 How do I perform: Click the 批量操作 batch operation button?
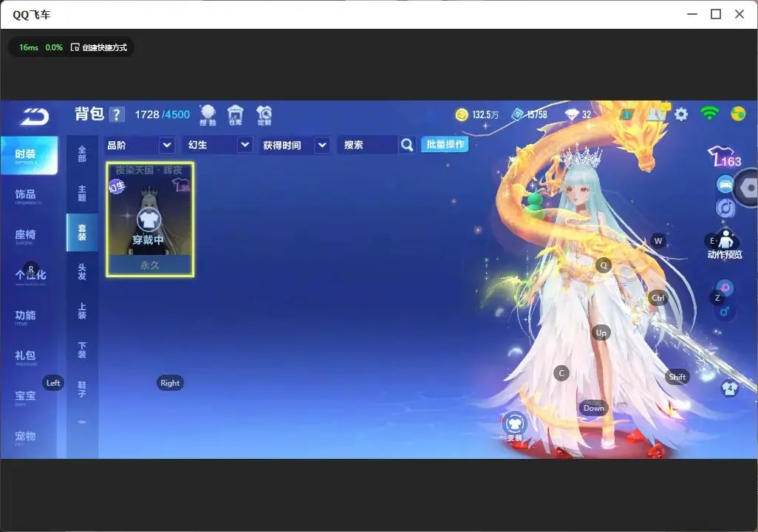[445, 144]
